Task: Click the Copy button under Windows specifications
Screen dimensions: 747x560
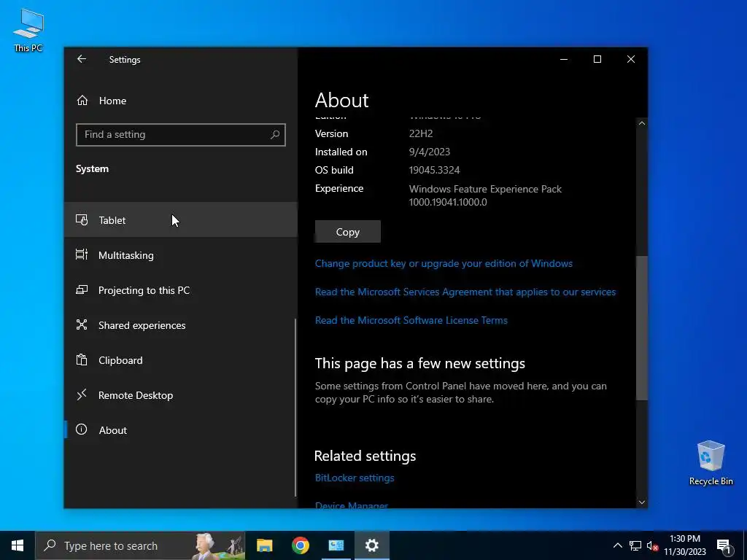Action: click(348, 231)
